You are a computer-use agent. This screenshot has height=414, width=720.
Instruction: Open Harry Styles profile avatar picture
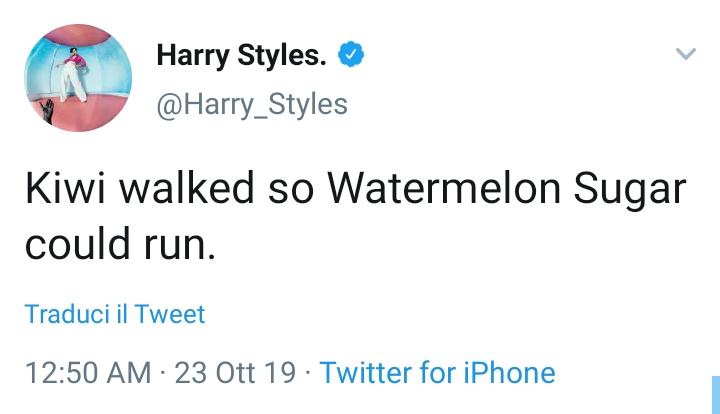point(77,78)
